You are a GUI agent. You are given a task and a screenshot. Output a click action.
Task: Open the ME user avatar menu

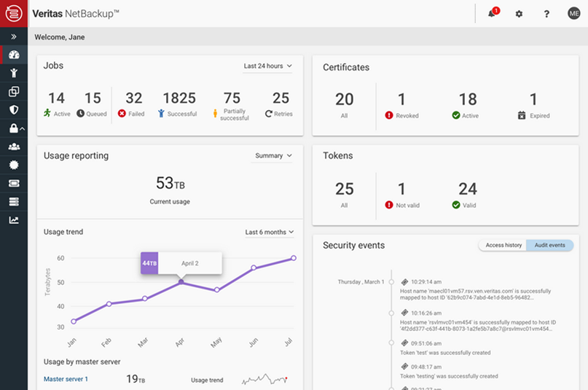coord(573,14)
